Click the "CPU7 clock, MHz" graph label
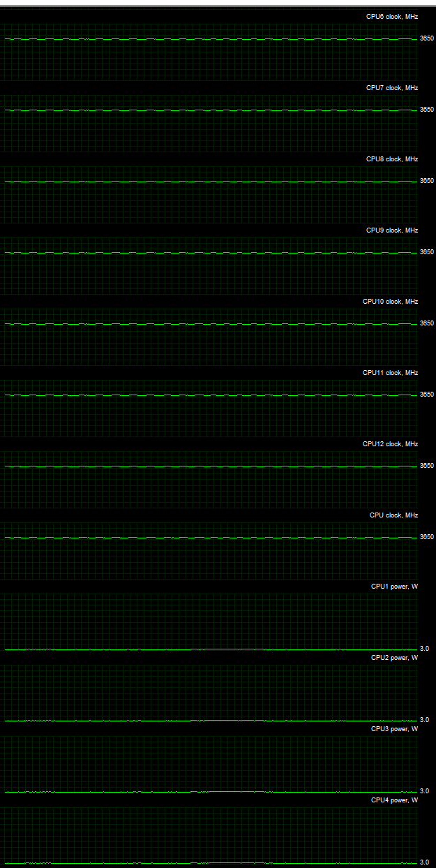 392,87
